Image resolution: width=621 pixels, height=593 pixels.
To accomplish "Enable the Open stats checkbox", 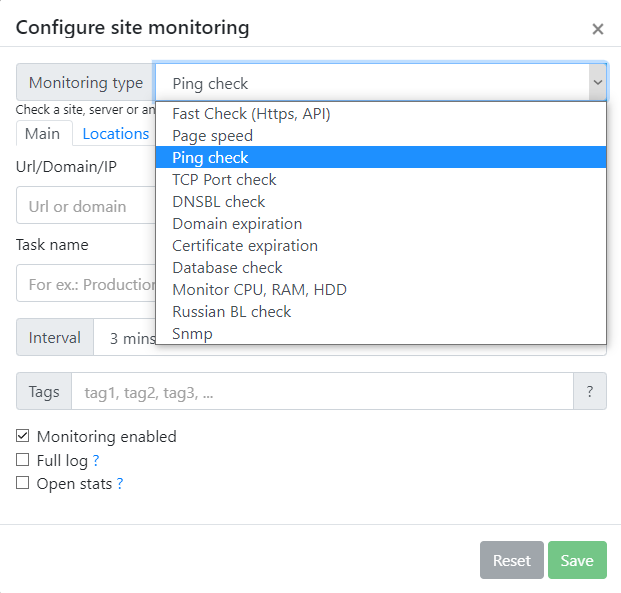I will [23, 484].
